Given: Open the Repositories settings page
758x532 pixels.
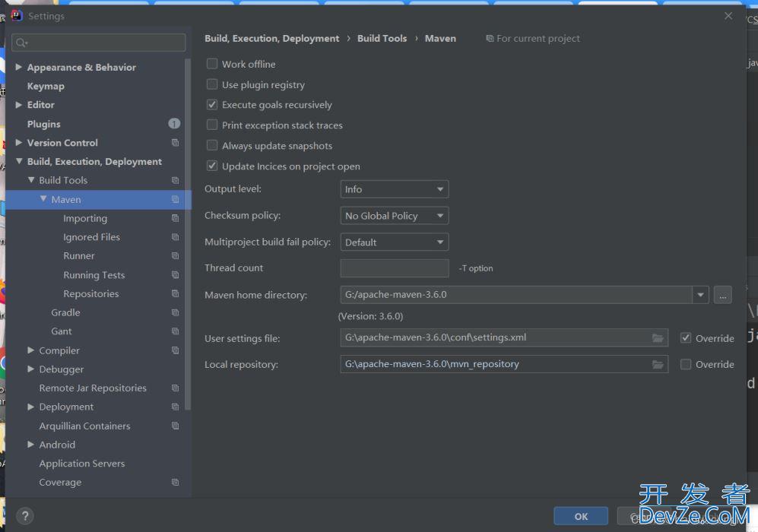Looking at the screenshot, I should pyautogui.click(x=91, y=293).
